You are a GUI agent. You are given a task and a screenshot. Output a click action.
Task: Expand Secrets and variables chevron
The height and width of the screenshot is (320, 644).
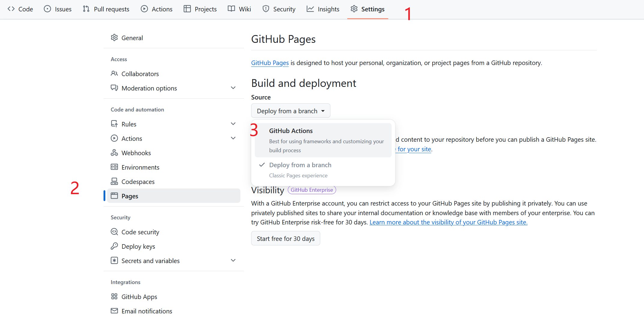tap(233, 260)
